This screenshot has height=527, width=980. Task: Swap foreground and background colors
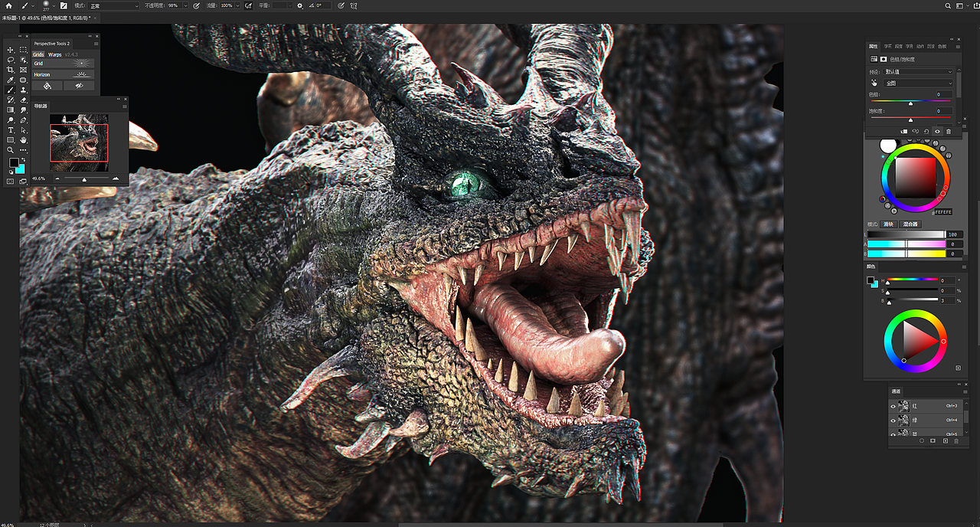click(x=23, y=159)
